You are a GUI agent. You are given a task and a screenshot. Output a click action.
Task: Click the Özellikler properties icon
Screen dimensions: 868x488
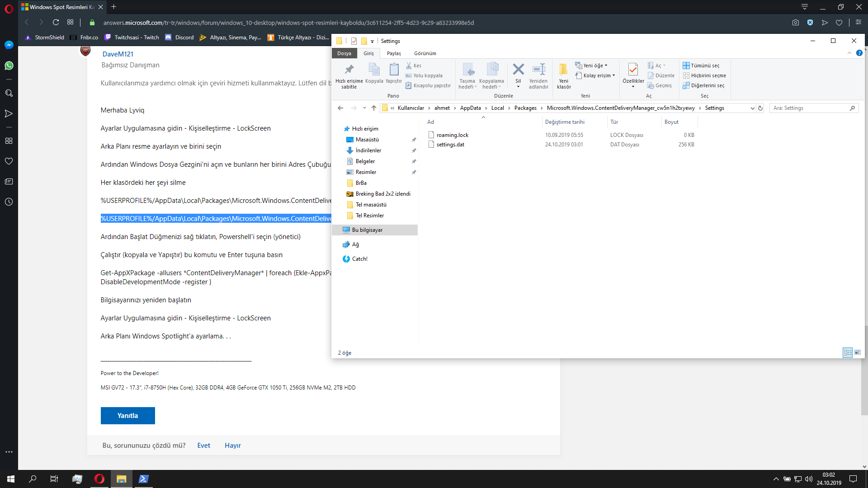(x=633, y=70)
